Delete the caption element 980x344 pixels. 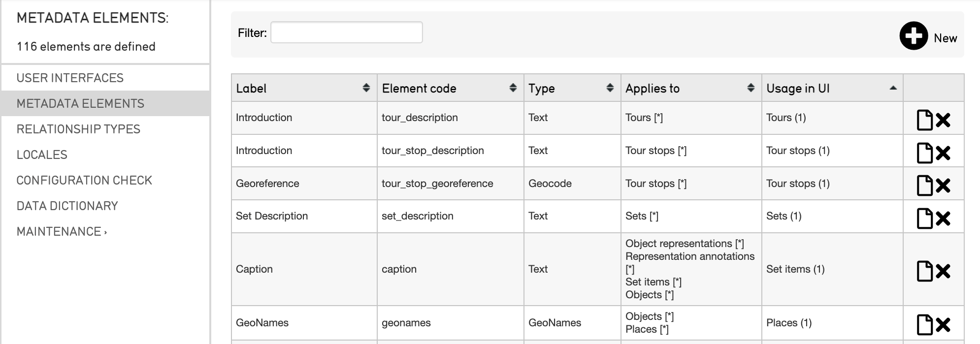[943, 271]
